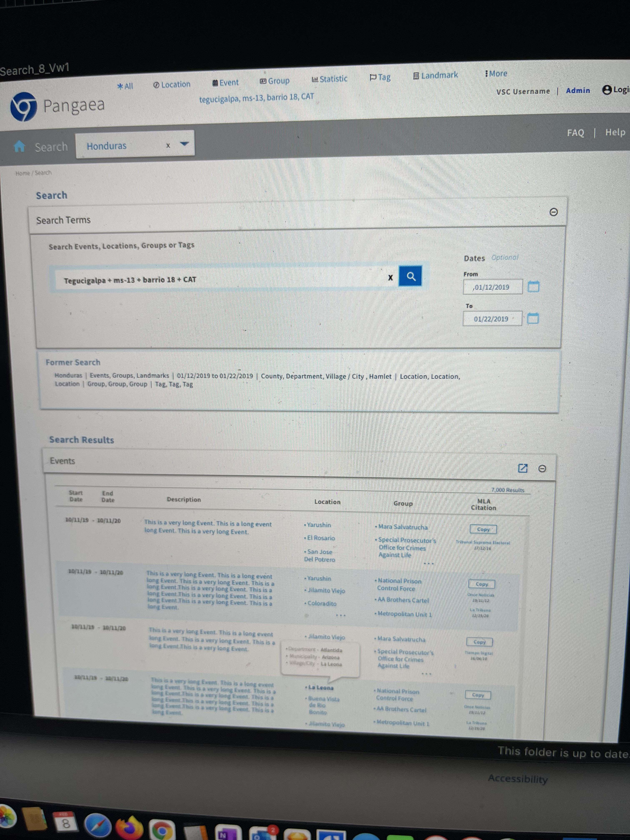Click the blue magnifier search button
Viewport: 630px width, 840px height.
tap(410, 276)
